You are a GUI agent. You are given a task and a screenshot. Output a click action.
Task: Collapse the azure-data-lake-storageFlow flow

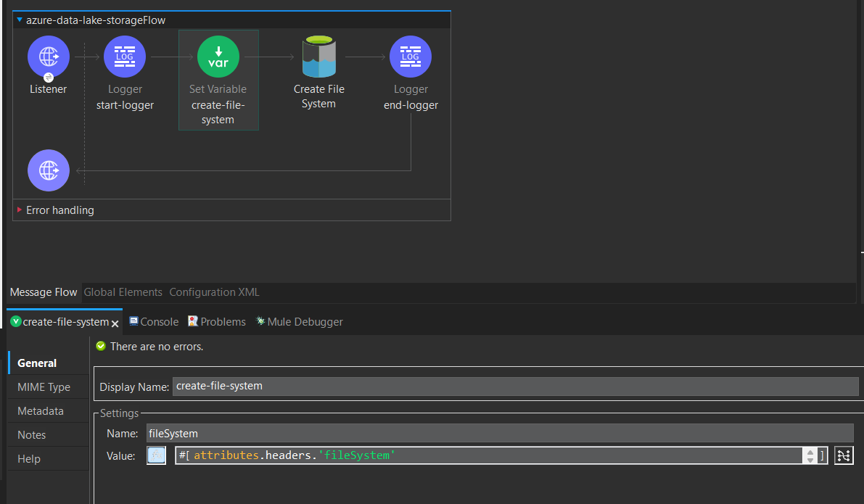point(18,20)
